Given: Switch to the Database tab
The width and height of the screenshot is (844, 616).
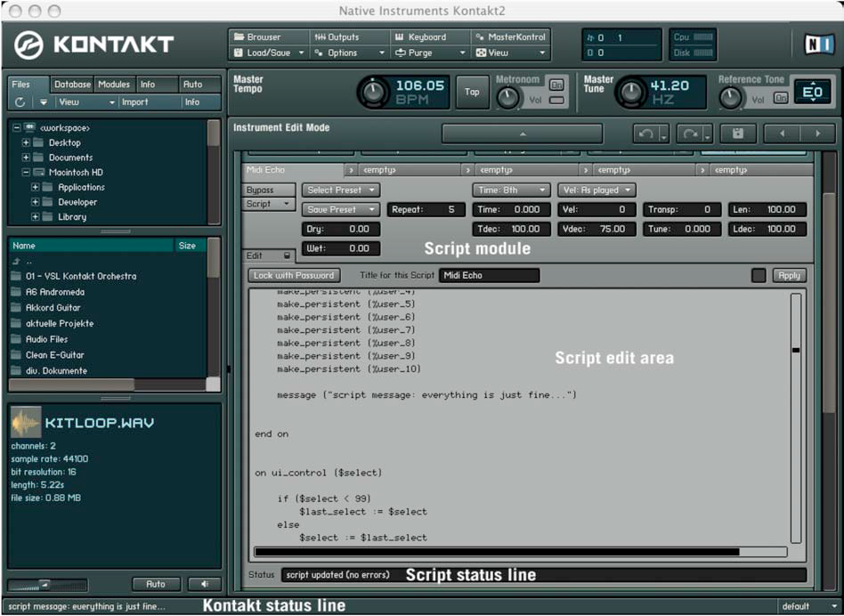Looking at the screenshot, I should click(72, 85).
